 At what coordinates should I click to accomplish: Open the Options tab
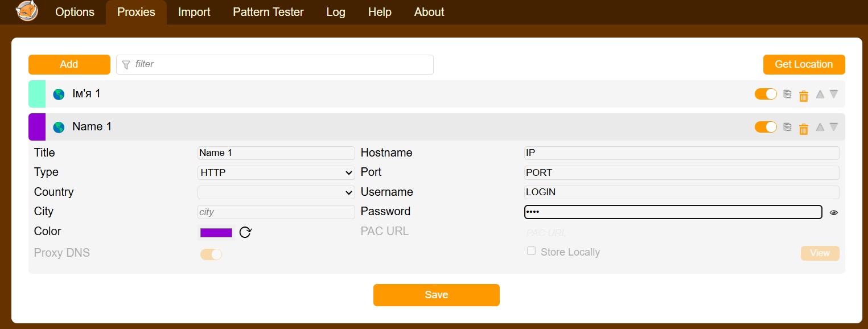pyautogui.click(x=75, y=12)
